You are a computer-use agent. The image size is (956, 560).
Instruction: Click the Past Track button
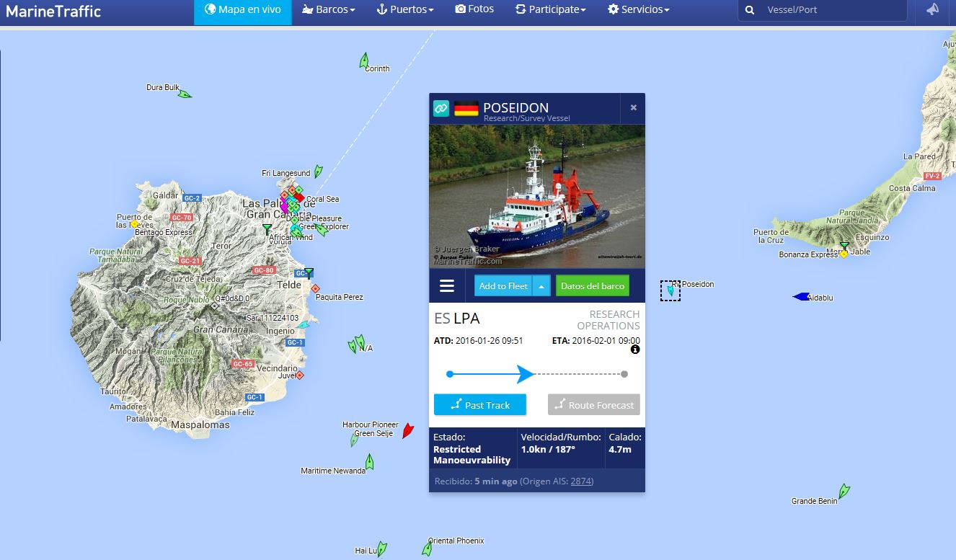480,404
